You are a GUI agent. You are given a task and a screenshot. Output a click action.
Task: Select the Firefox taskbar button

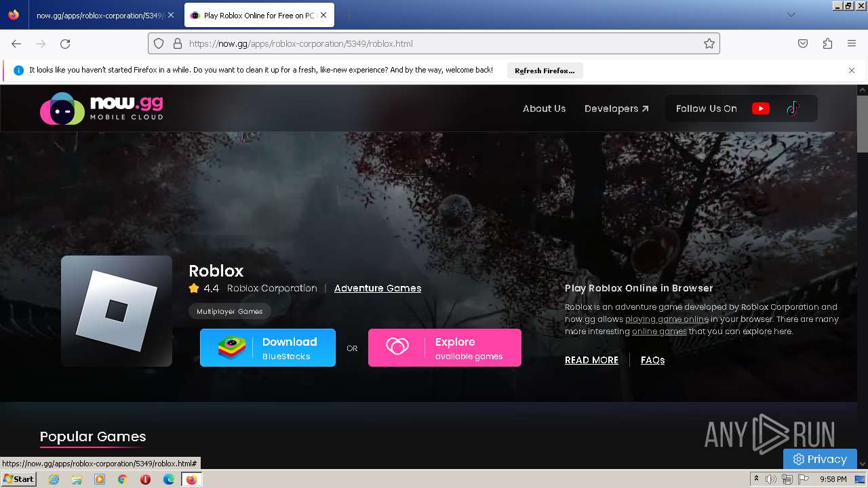coord(192,479)
